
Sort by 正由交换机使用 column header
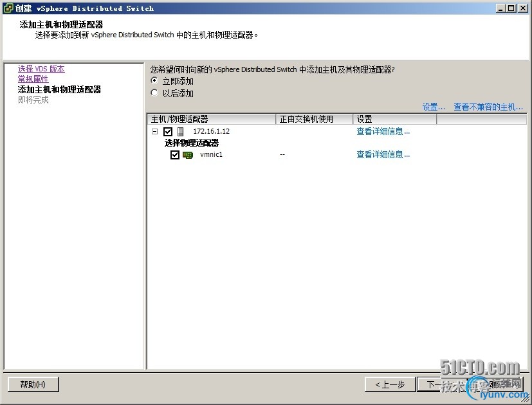point(314,119)
